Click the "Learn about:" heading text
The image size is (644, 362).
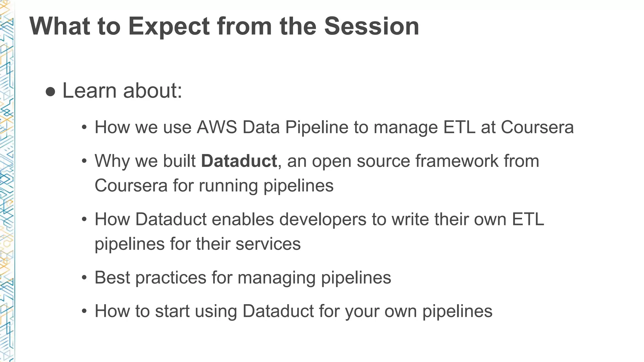point(122,91)
